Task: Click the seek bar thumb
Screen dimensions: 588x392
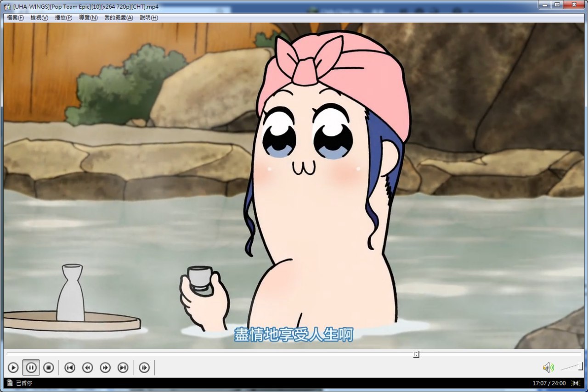Action: tap(416, 354)
